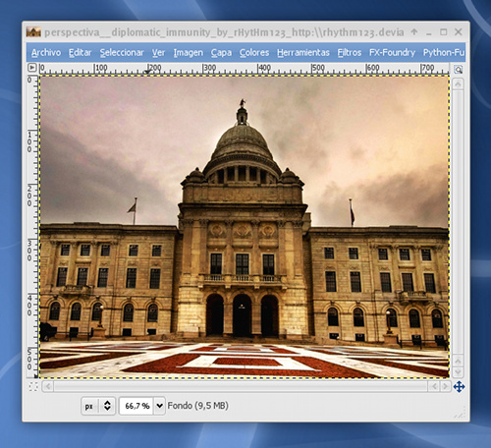The image size is (491, 448).
Task: Click the vertical scrollbar track
Action: (x=458, y=223)
